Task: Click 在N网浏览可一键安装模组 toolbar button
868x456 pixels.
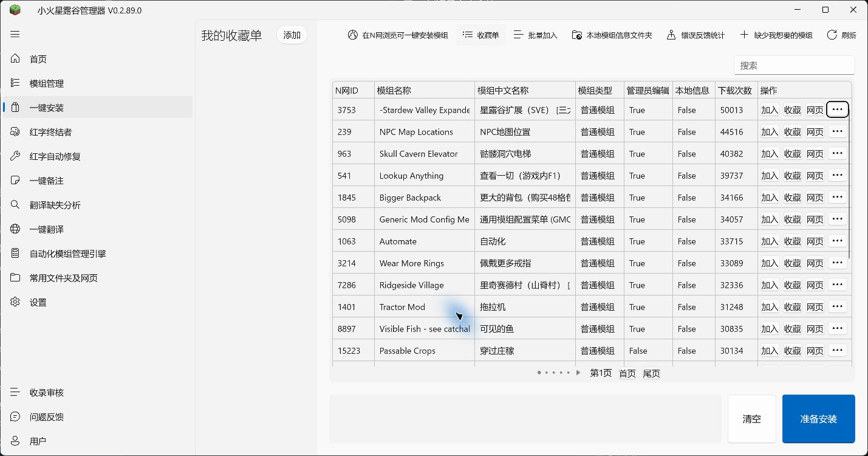Action: (398, 35)
